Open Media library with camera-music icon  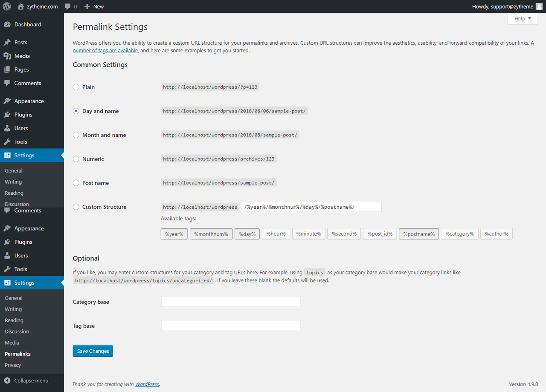(7, 56)
